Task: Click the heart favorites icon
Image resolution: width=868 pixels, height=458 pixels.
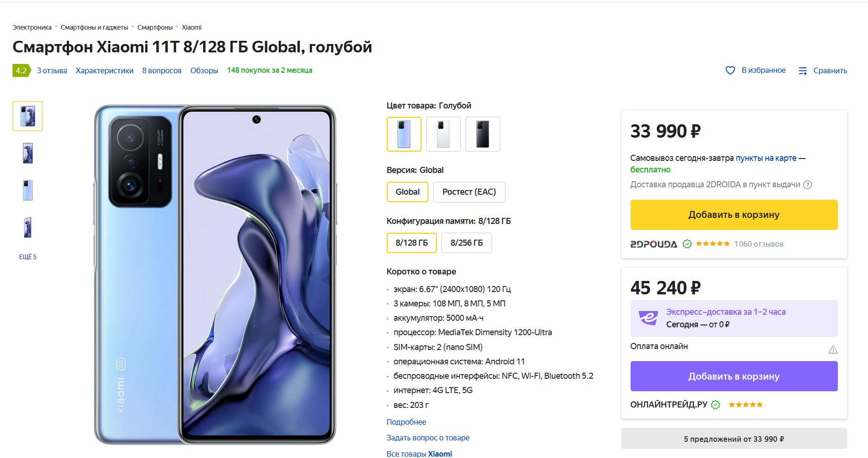Action: click(x=730, y=70)
